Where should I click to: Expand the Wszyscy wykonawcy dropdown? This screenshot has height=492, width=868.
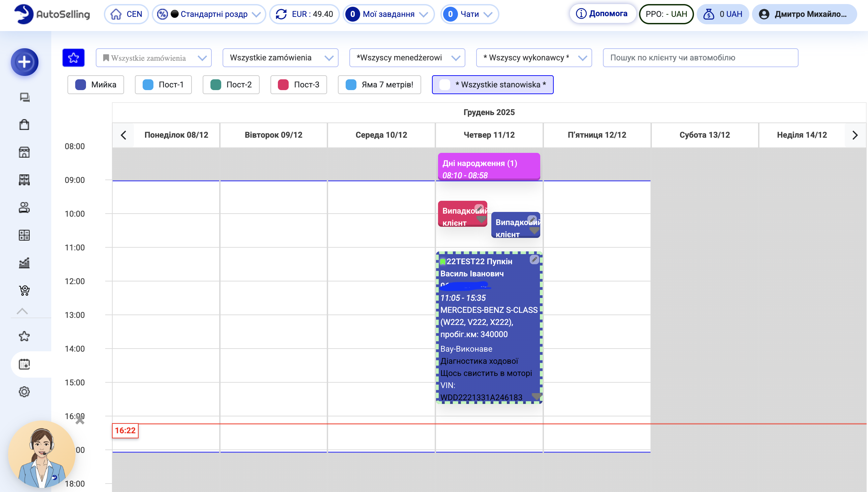[534, 58]
